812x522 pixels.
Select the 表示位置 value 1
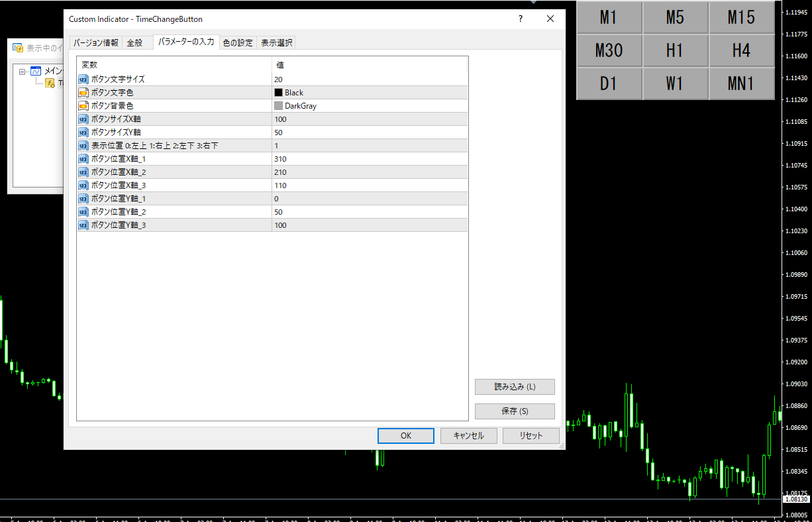point(370,146)
